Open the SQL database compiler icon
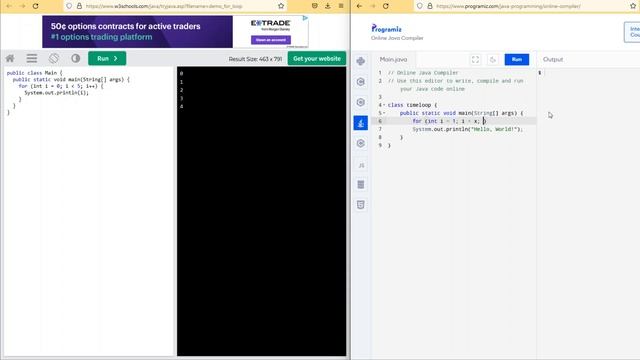This screenshot has height=360, width=640. point(360,184)
